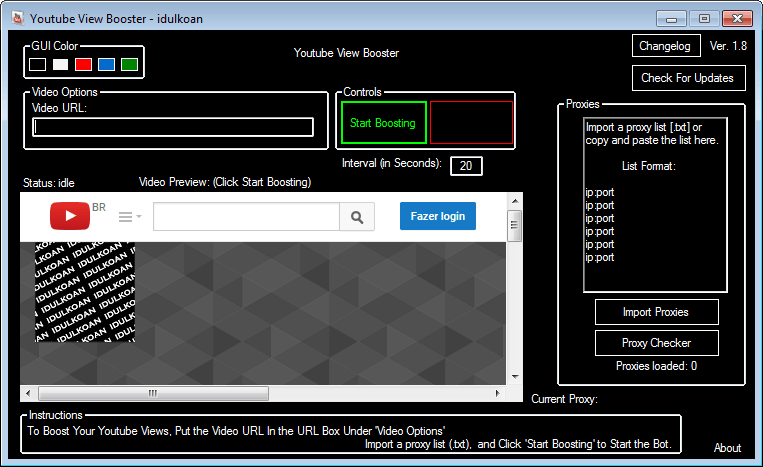The image size is (763, 467).
Task: Click the horizontal scrollbar thumb in preview
Action: [x=153, y=393]
